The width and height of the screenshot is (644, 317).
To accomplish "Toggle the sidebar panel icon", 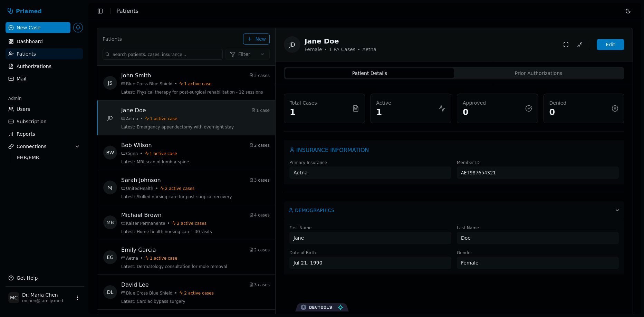I will pyautogui.click(x=100, y=11).
